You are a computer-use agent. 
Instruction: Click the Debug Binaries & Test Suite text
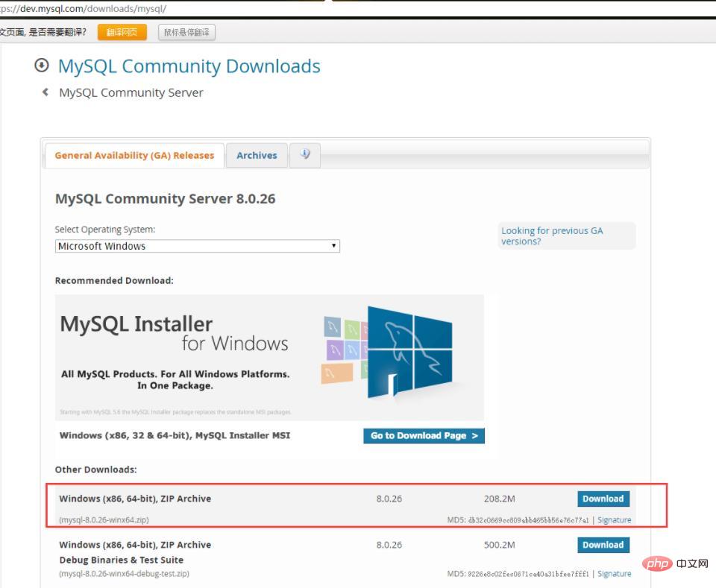point(122,560)
